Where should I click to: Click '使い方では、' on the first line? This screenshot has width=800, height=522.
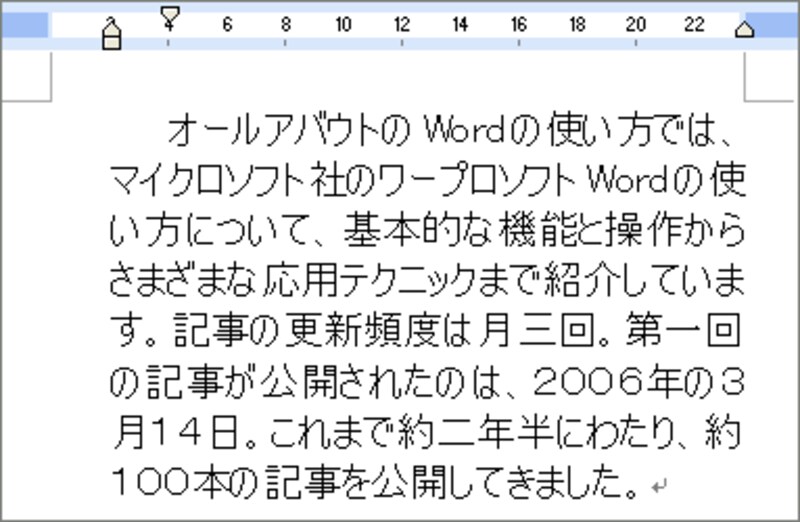pos(641,130)
